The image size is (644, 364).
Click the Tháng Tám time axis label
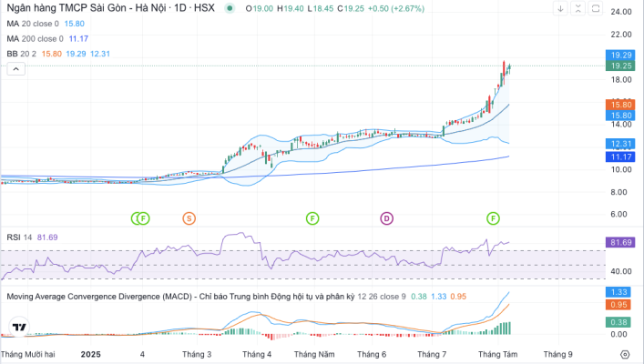coord(497,354)
